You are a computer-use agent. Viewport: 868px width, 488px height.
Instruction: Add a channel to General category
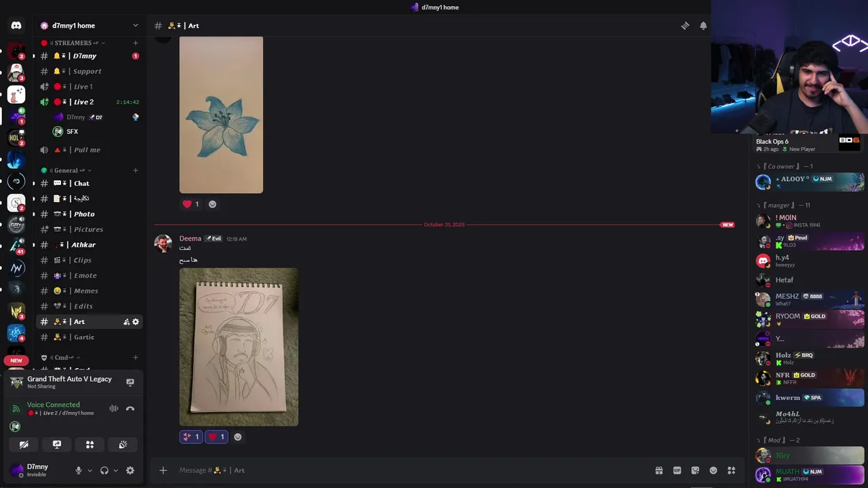[136, 170]
